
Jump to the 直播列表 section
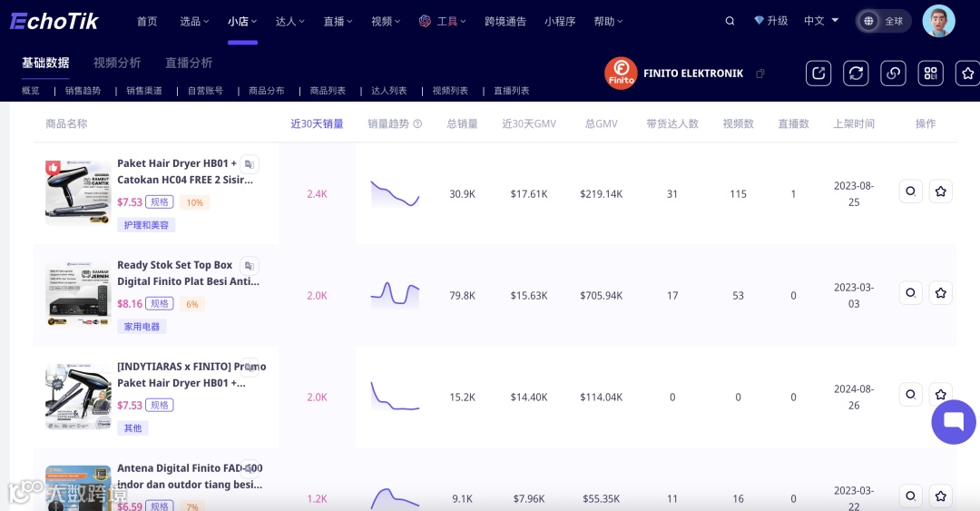tap(512, 91)
